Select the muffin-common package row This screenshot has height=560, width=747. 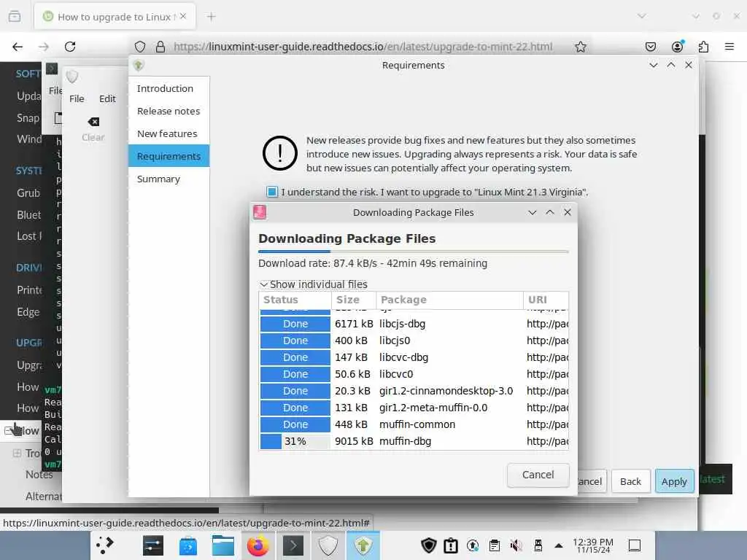[414, 424]
